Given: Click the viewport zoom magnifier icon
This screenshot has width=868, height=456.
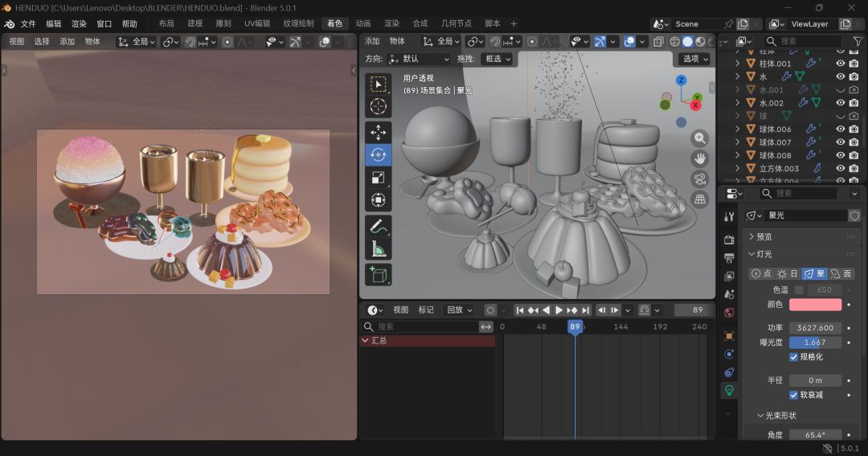Looking at the screenshot, I should 700,138.
